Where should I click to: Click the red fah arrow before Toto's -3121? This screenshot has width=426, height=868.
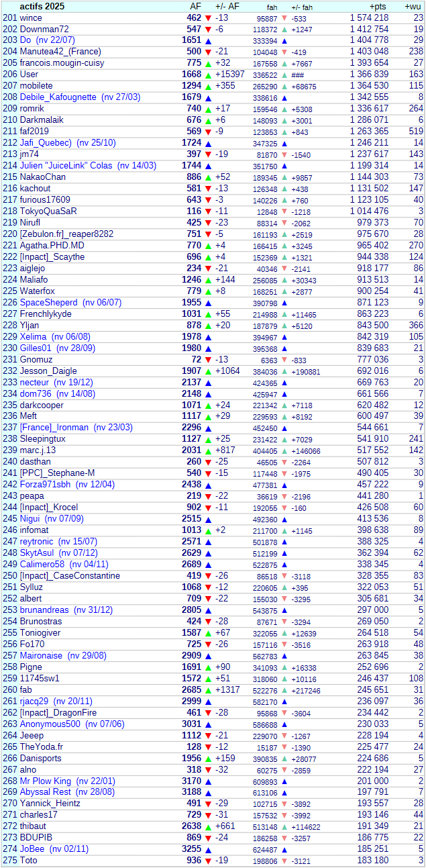coord(284,861)
